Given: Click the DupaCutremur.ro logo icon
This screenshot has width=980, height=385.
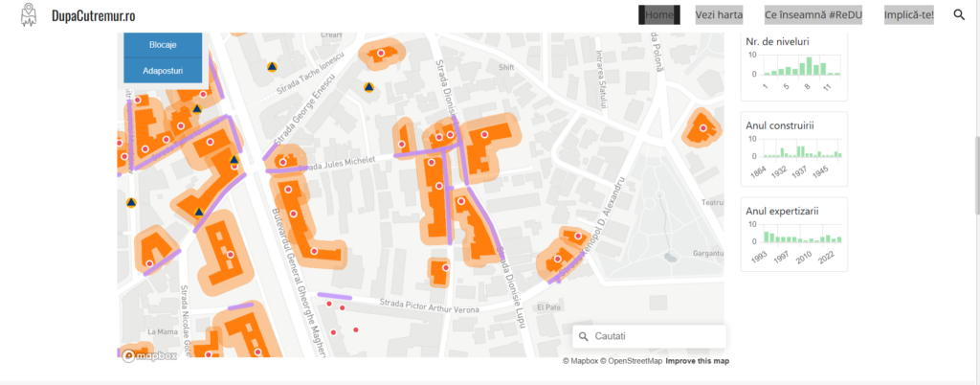Looking at the screenshot, I should (27, 15).
